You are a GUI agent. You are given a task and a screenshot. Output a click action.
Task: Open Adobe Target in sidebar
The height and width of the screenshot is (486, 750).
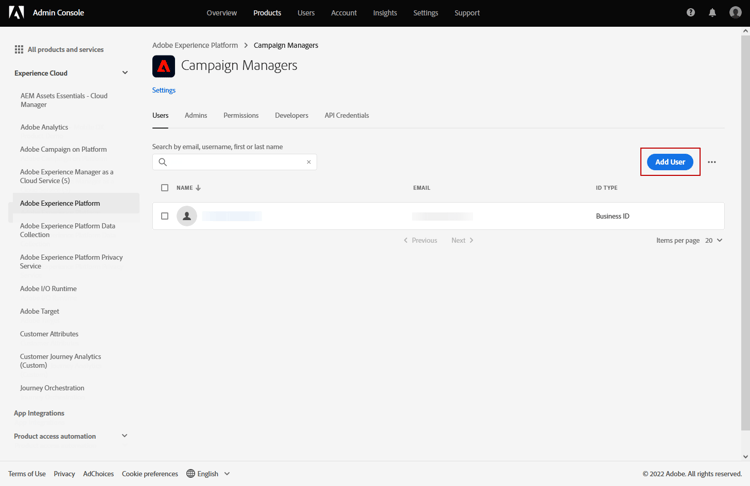coord(39,311)
